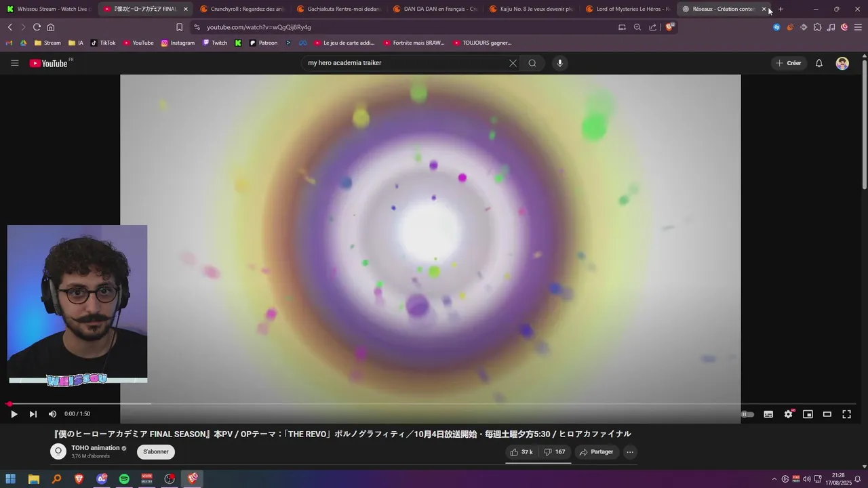The height and width of the screenshot is (488, 868).
Task: Enter fullscreen mode
Action: tap(846, 414)
